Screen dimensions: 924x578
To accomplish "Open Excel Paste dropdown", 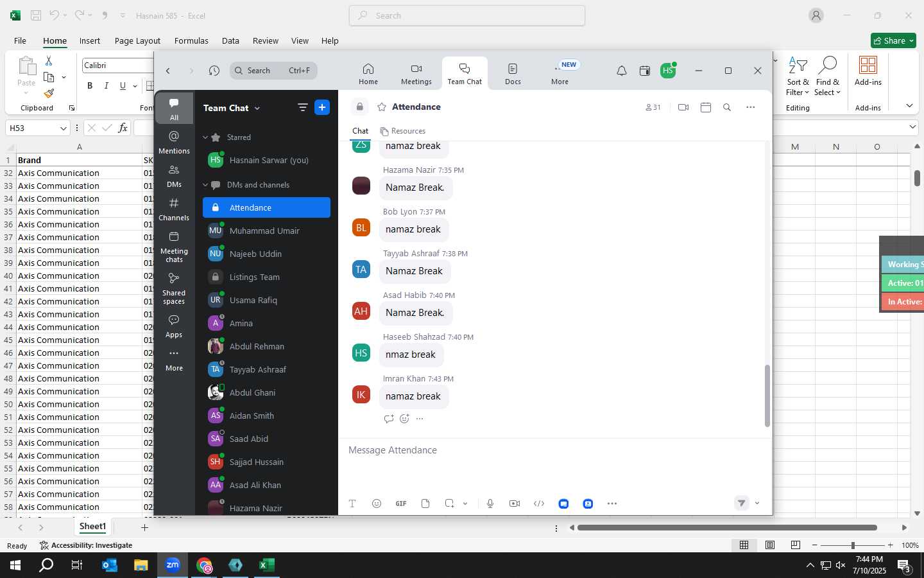I will click(x=26, y=92).
